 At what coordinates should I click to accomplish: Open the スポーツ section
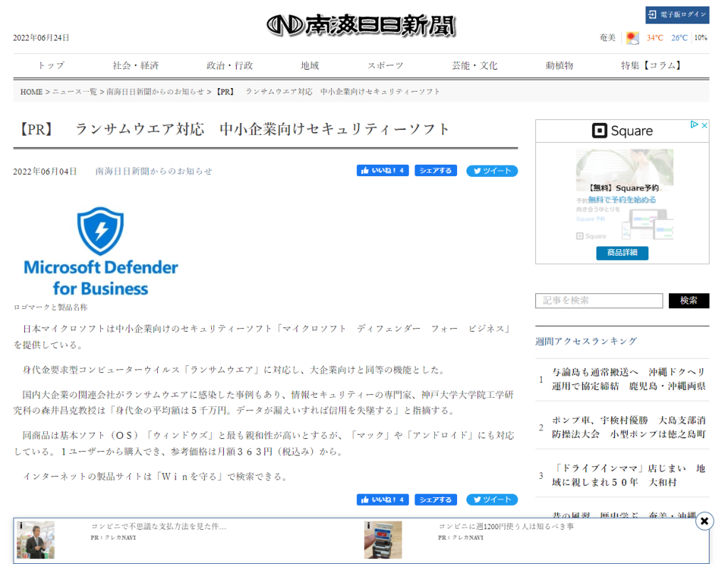(x=385, y=65)
